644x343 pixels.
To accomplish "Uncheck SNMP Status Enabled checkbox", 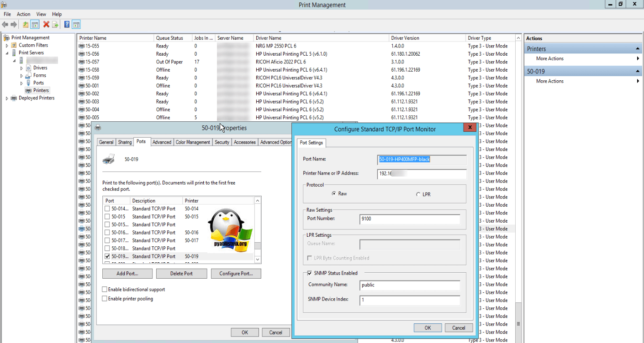I will [310, 273].
